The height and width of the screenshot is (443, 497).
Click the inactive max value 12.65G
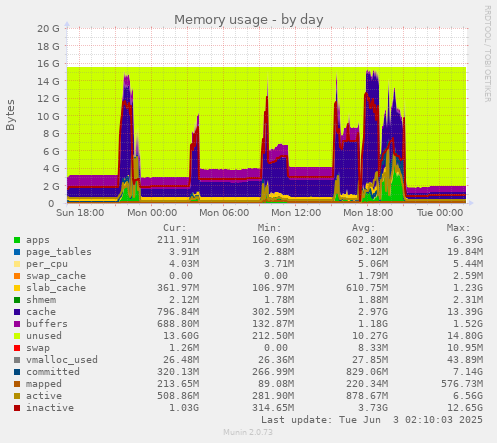pos(465,408)
